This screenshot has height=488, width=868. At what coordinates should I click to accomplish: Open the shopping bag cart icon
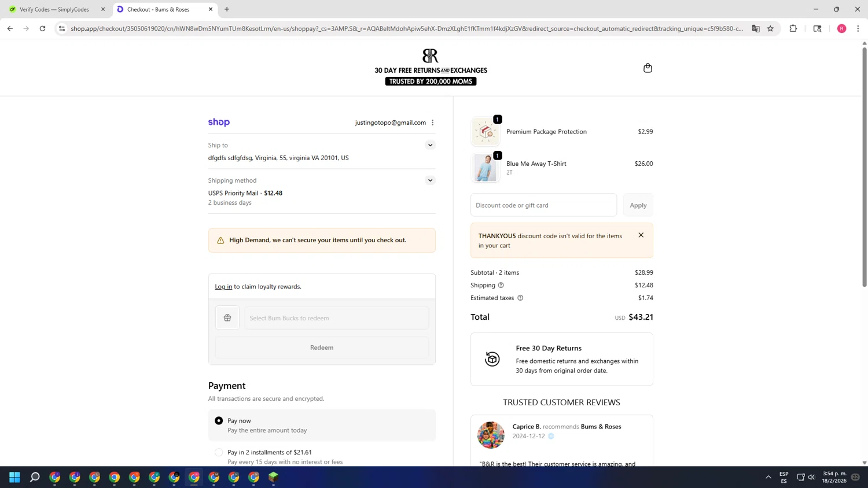click(x=648, y=68)
